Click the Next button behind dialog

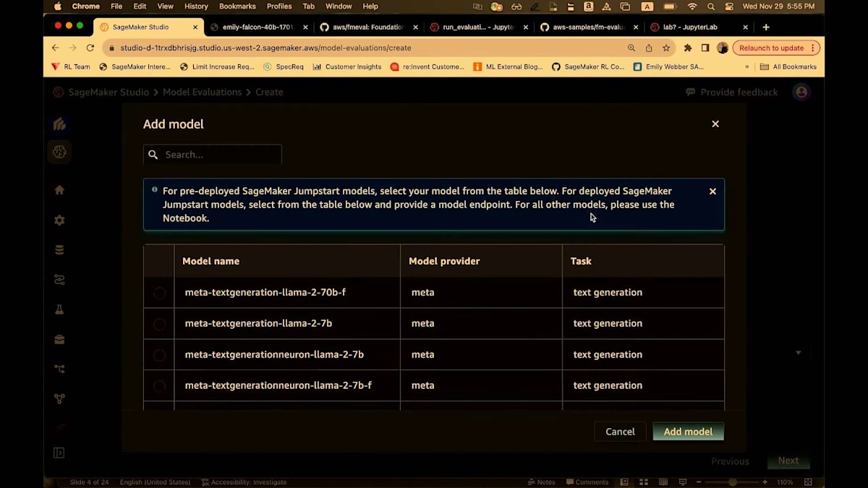pyautogui.click(x=788, y=461)
